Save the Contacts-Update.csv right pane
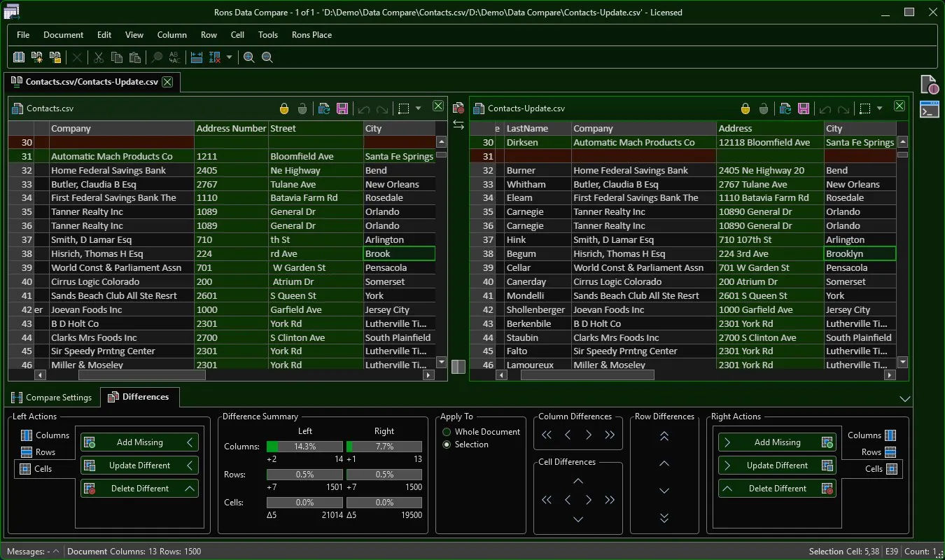This screenshot has height=560, width=945. click(x=804, y=108)
